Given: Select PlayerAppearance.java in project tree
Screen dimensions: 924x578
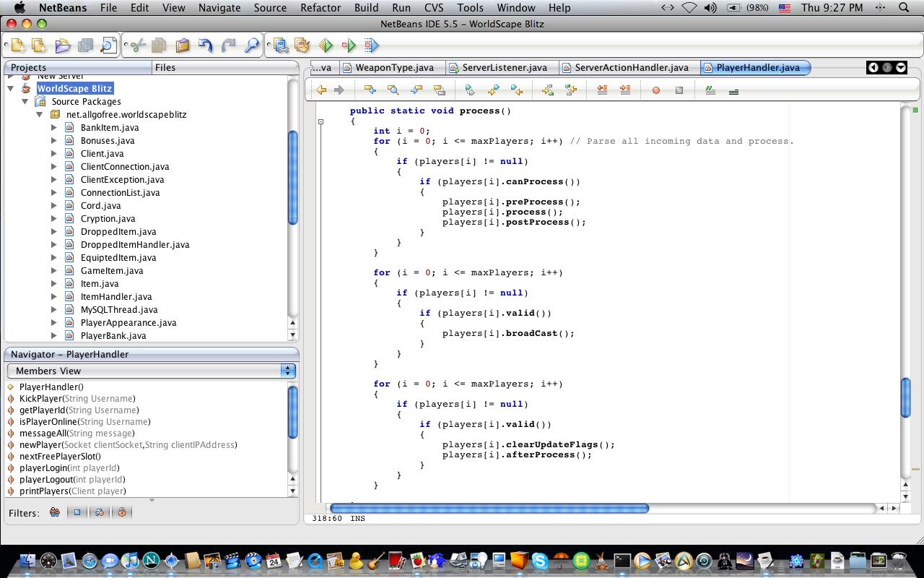Looking at the screenshot, I should [128, 322].
